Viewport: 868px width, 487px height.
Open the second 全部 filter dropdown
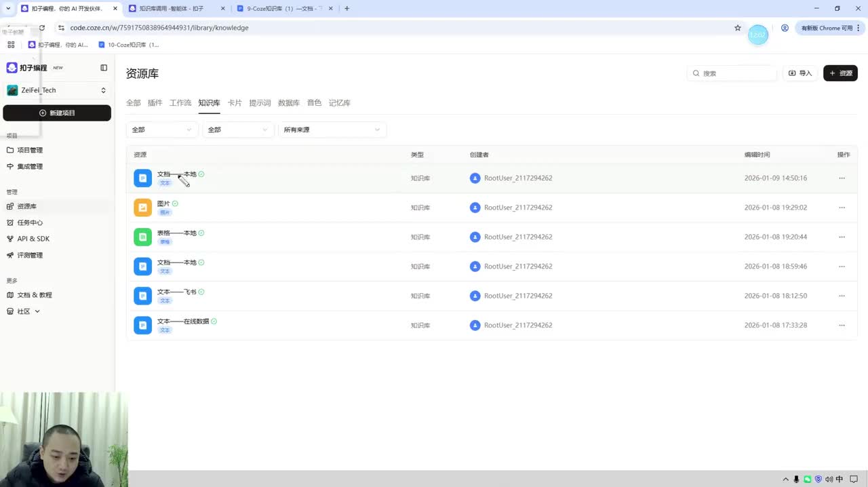238,130
